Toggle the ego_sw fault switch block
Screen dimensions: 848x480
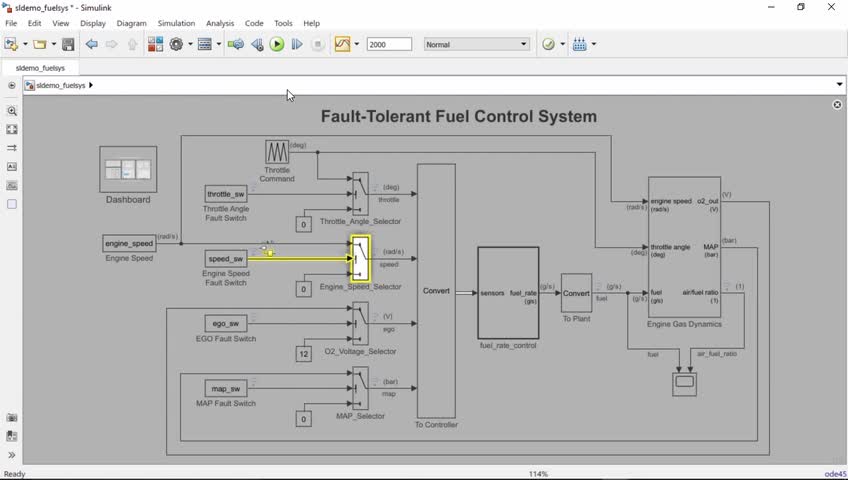(226, 324)
